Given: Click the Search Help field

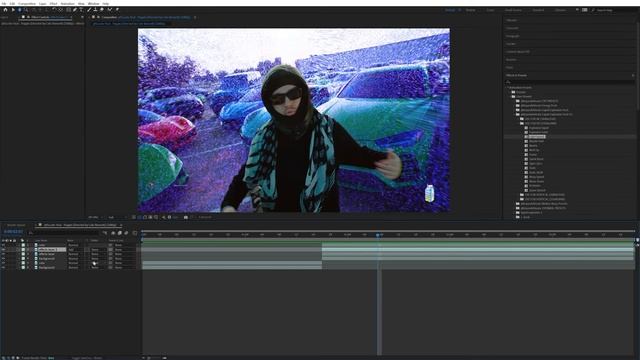Looking at the screenshot, I should (x=614, y=10).
